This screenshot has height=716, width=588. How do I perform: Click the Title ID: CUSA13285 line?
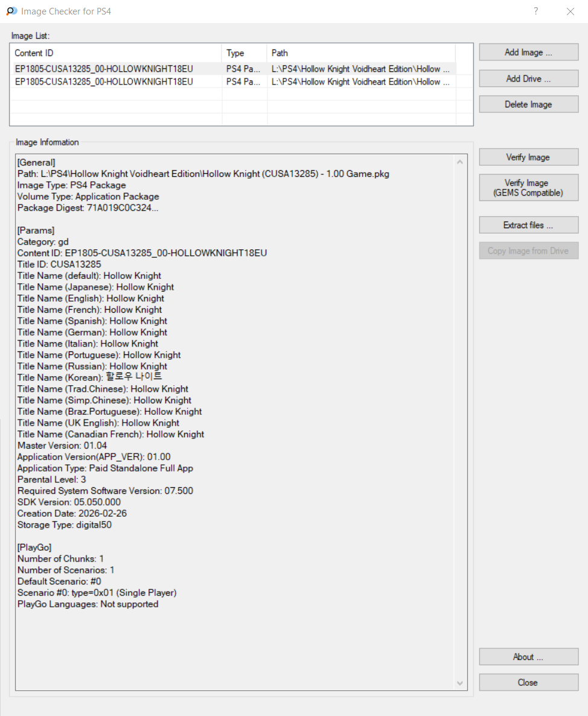click(59, 264)
